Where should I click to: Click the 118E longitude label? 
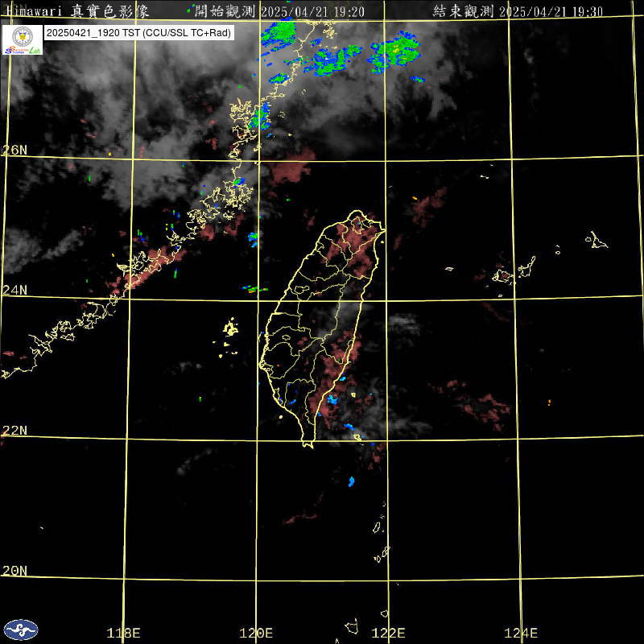tap(123, 633)
